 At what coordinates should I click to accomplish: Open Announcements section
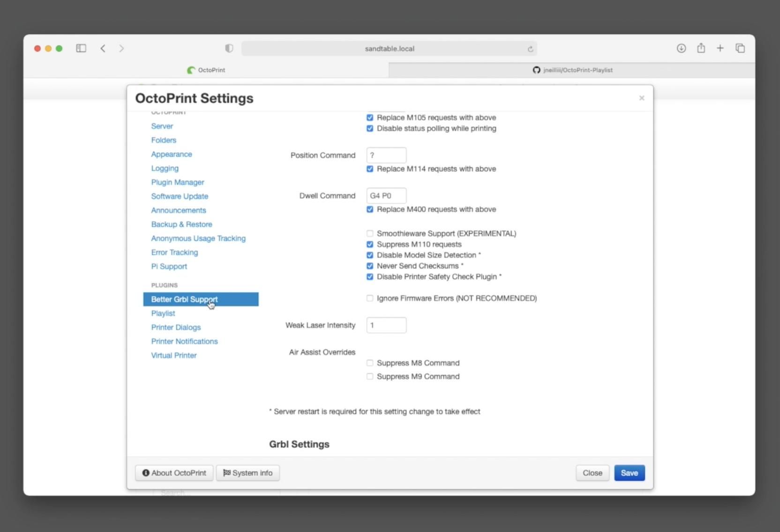(x=179, y=210)
